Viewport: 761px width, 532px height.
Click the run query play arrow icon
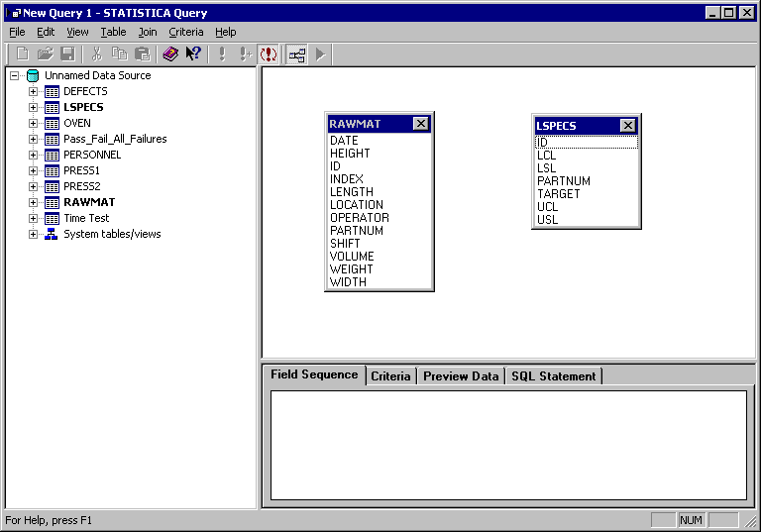(x=320, y=54)
